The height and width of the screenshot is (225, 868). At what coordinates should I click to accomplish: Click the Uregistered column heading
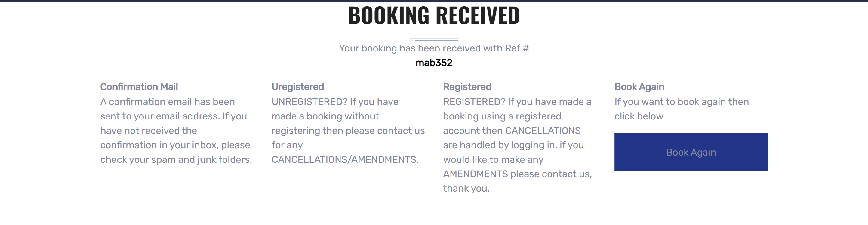tap(297, 87)
